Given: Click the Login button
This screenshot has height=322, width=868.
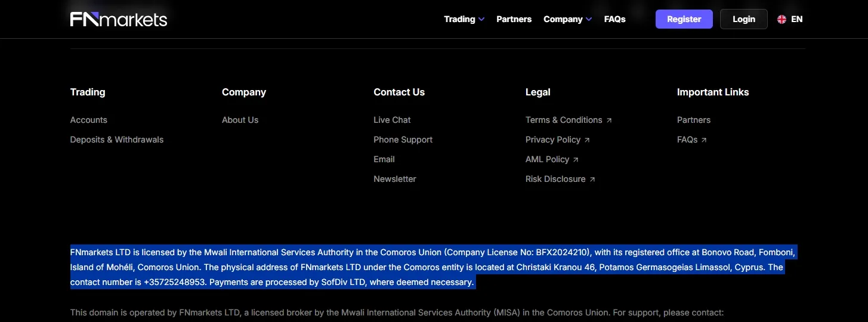Looking at the screenshot, I should point(744,19).
